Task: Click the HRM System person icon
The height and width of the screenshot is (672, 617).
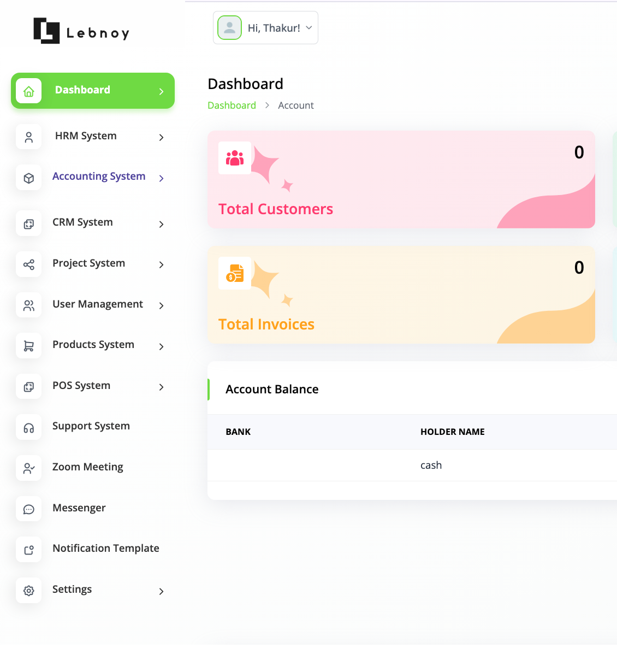Action: pyautogui.click(x=29, y=137)
